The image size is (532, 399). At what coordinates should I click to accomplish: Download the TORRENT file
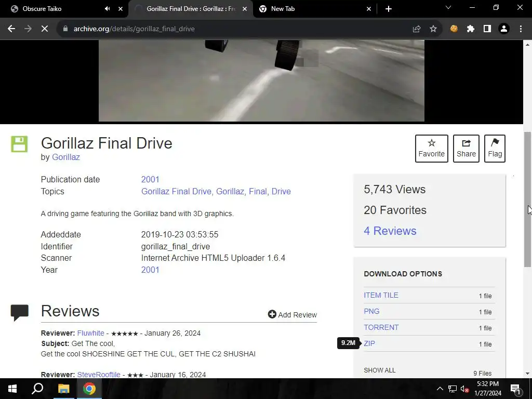(x=381, y=327)
